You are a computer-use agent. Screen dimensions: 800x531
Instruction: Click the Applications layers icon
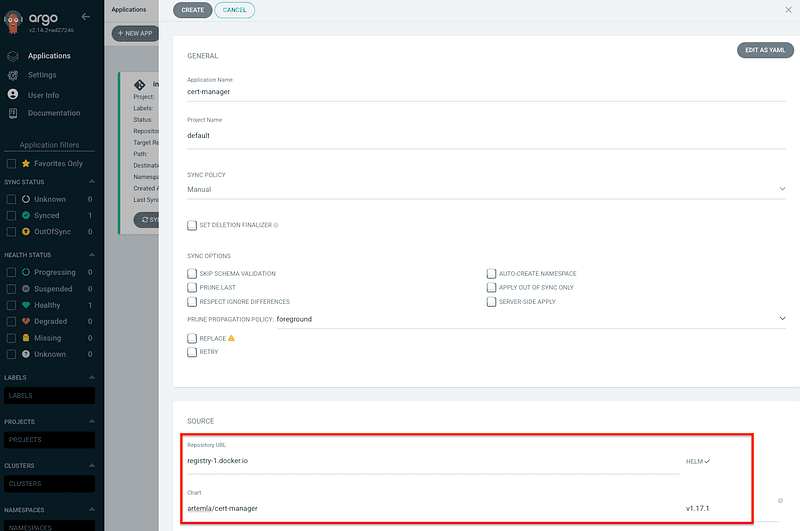click(x=13, y=56)
